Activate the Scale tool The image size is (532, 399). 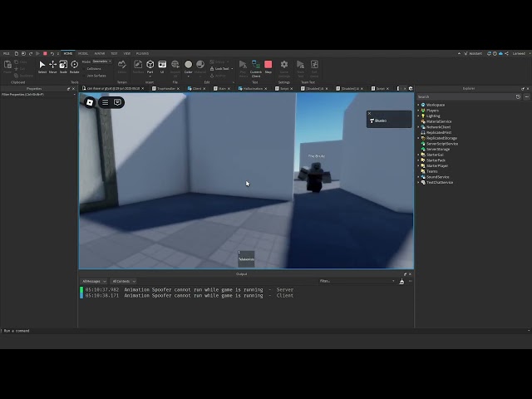tap(63, 66)
